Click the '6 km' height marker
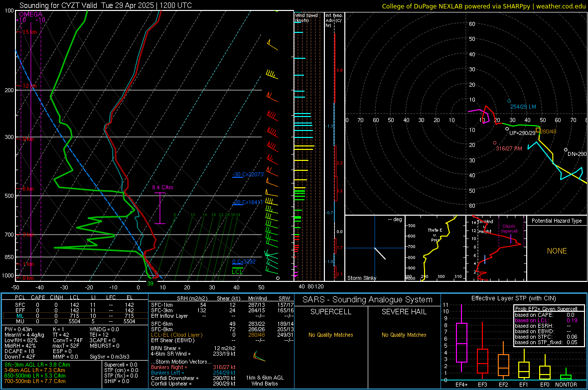Screen dimensions: 588x390 pos(28,189)
